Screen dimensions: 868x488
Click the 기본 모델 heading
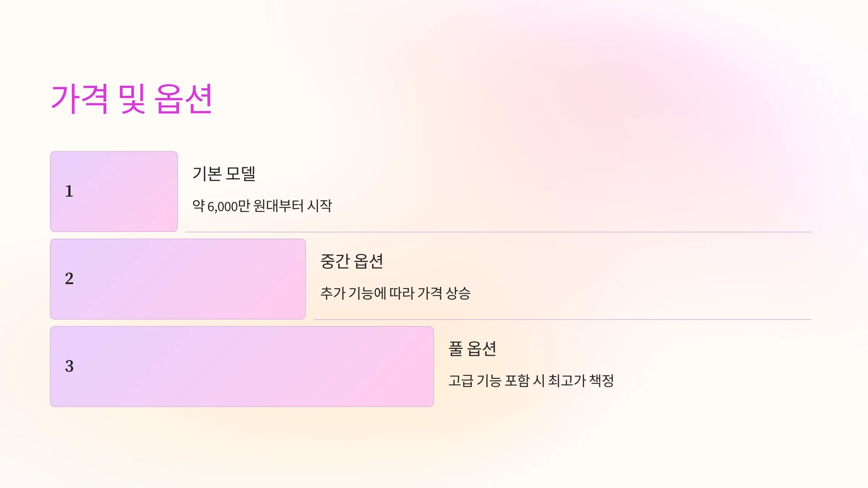224,174
